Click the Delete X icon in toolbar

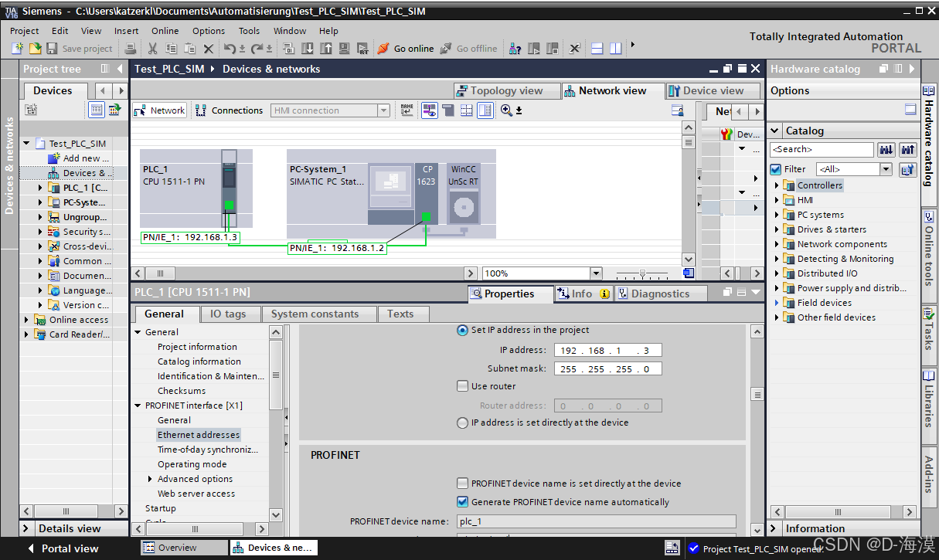[208, 48]
